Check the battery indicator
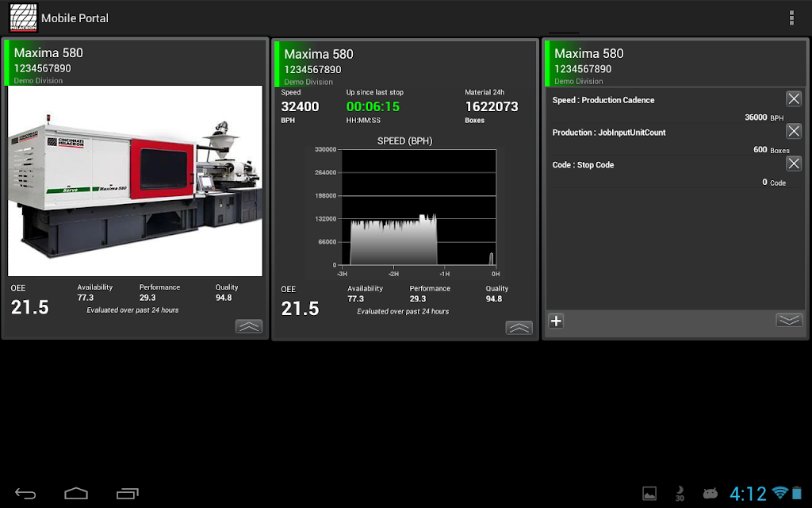Screen dimensions: 812x508 coord(796,493)
